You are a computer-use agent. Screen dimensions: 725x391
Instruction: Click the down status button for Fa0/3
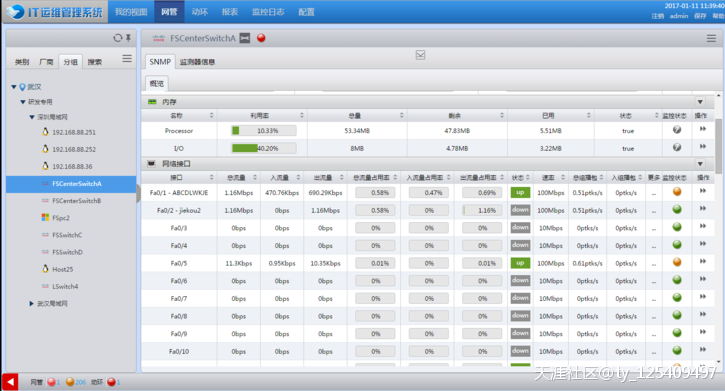coord(520,227)
